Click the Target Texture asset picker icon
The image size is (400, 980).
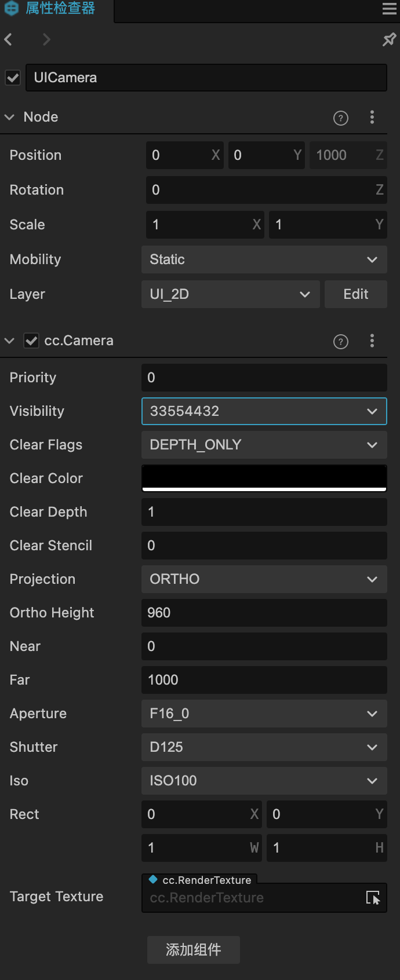click(x=373, y=898)
